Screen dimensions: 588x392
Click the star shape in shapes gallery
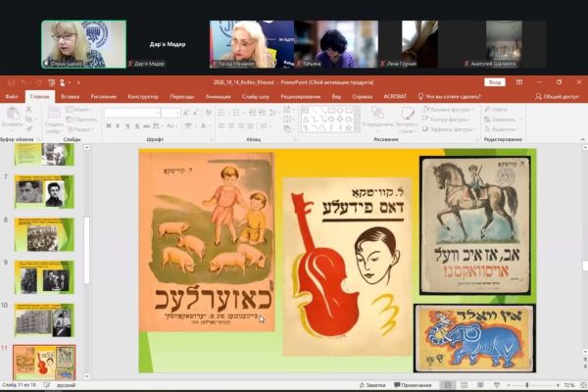point(348,128)
